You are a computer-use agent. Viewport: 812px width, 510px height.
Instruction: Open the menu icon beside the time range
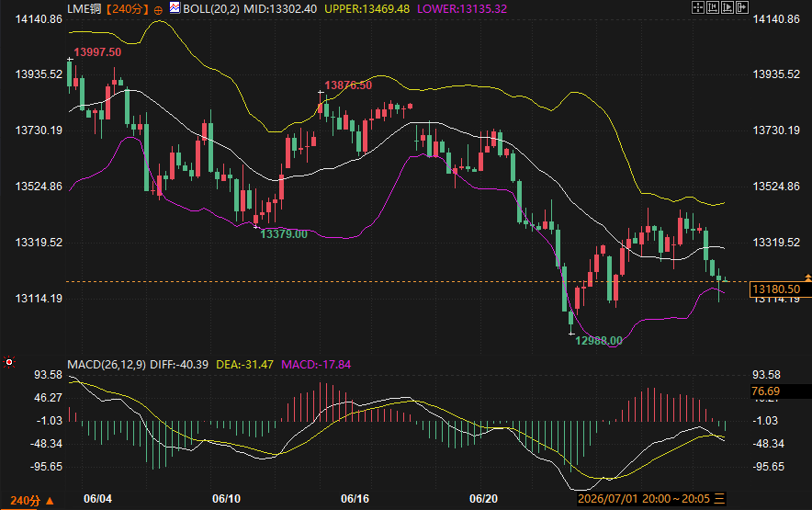click(719, 499)
